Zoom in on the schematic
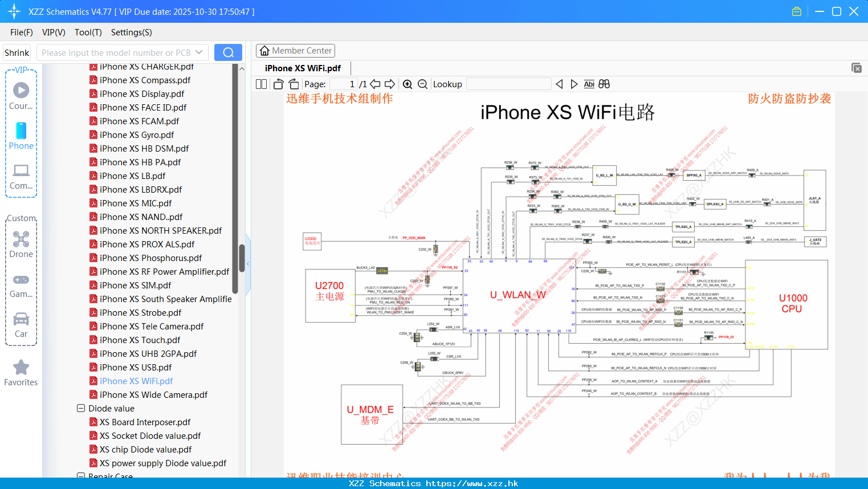The height and width of the screenshot is (489, 868). [407, 84]
